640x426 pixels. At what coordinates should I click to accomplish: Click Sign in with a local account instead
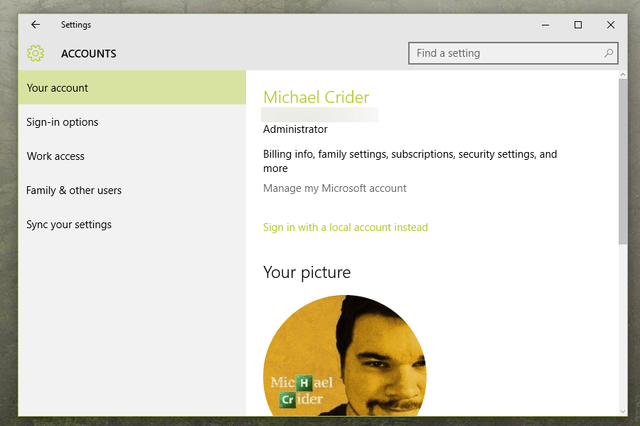coord(345,227)
